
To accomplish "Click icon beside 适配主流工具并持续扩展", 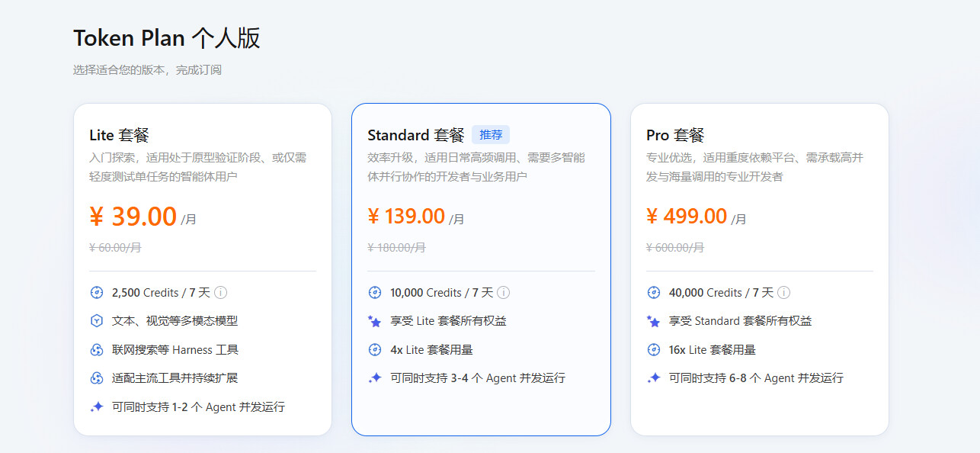I will click(x=97, y=378).
